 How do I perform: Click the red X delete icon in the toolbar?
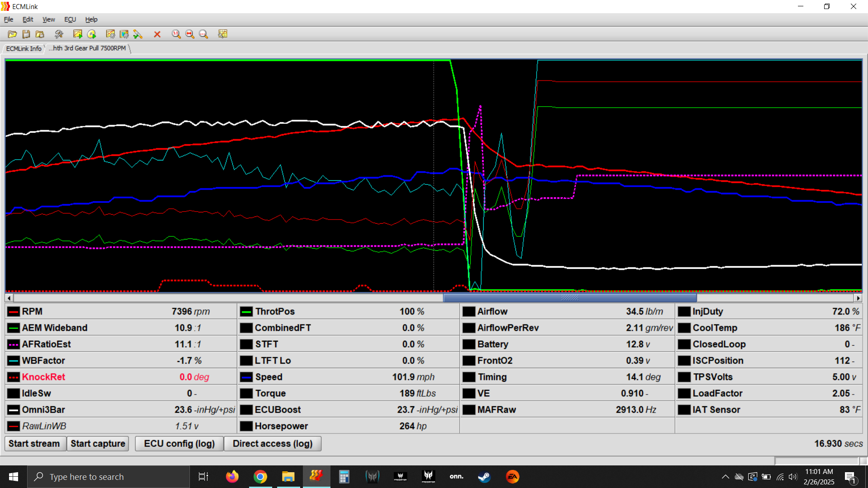coord(157,34)
